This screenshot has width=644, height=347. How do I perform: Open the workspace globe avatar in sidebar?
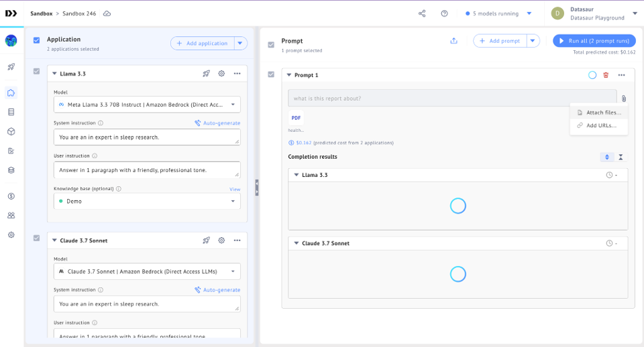(x=11, y=41)
